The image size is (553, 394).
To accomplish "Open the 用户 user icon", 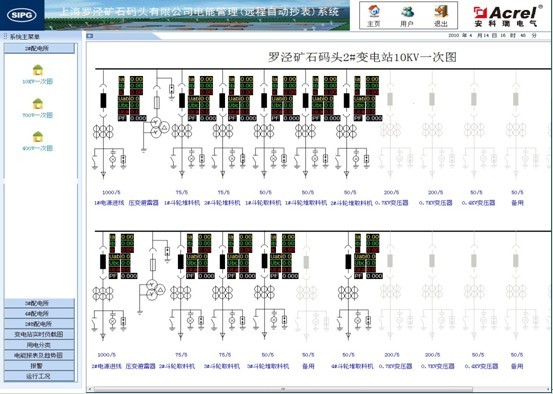I will point(407,11).
